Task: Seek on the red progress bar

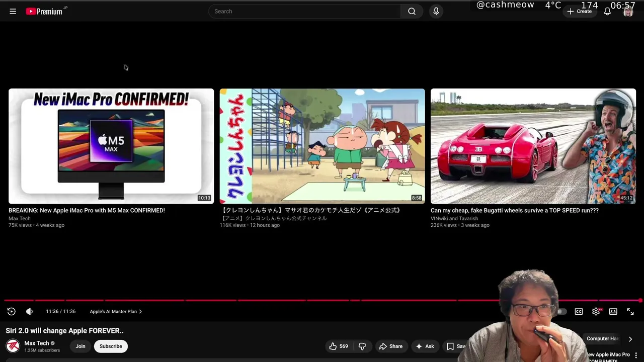Action: 322,301
